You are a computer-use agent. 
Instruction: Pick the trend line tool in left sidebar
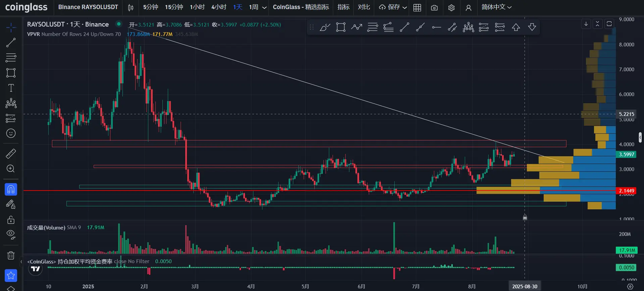coord(11,43)
